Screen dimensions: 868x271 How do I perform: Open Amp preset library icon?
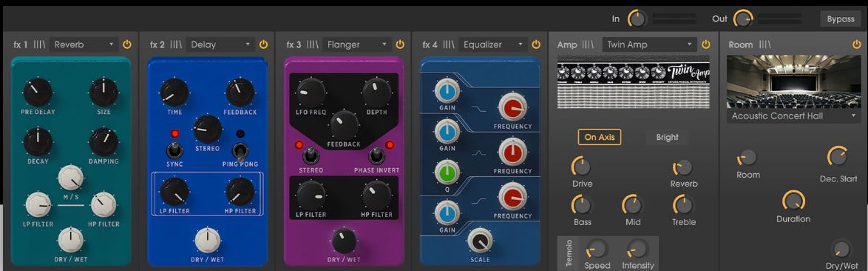(x=588, y=44)
